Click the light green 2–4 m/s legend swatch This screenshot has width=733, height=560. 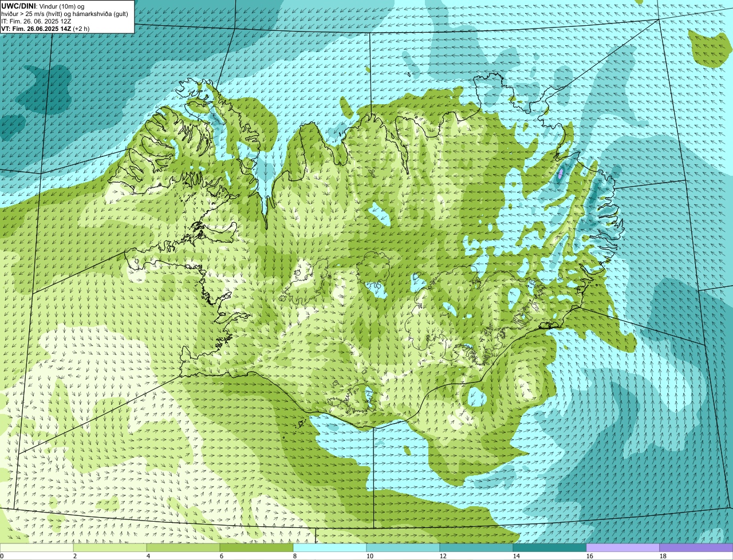point(110,547)
